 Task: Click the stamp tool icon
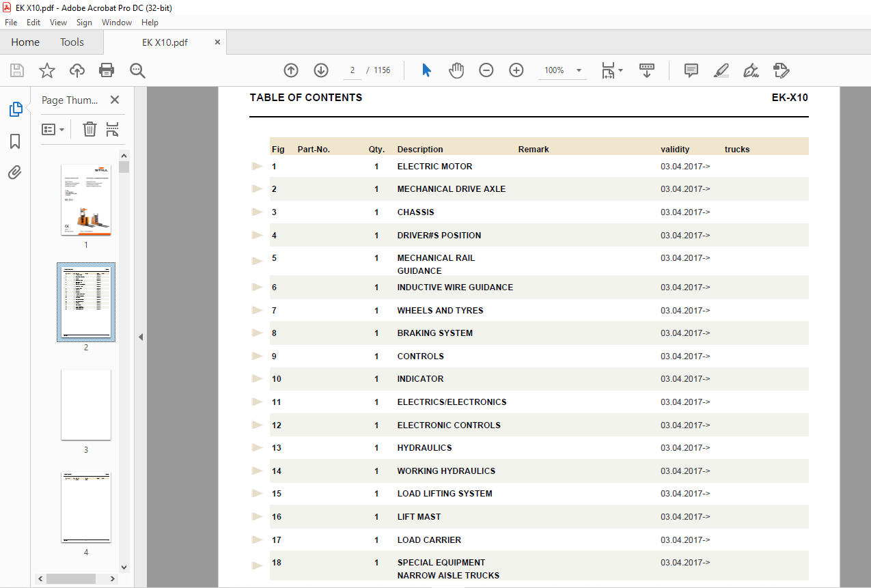782,70
